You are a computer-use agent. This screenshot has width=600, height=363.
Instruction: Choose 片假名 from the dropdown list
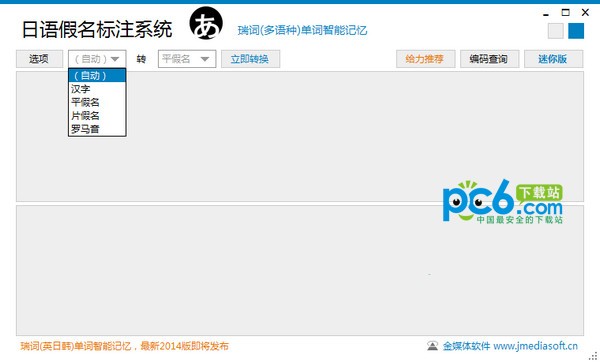pos(97,116)
